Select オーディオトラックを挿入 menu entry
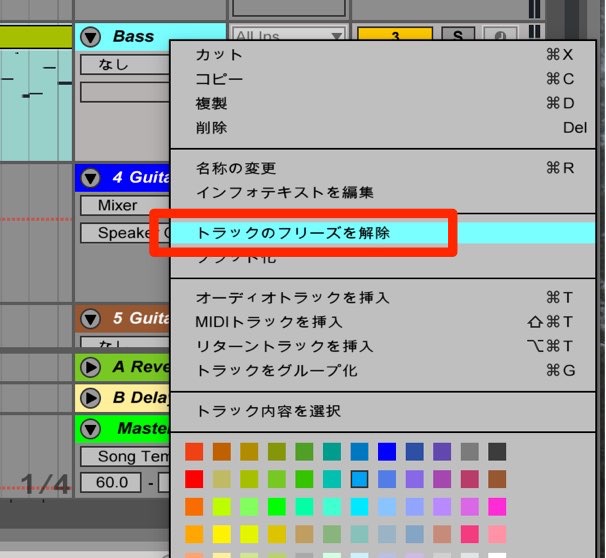 pyautogui.click(x=383, y=298)
